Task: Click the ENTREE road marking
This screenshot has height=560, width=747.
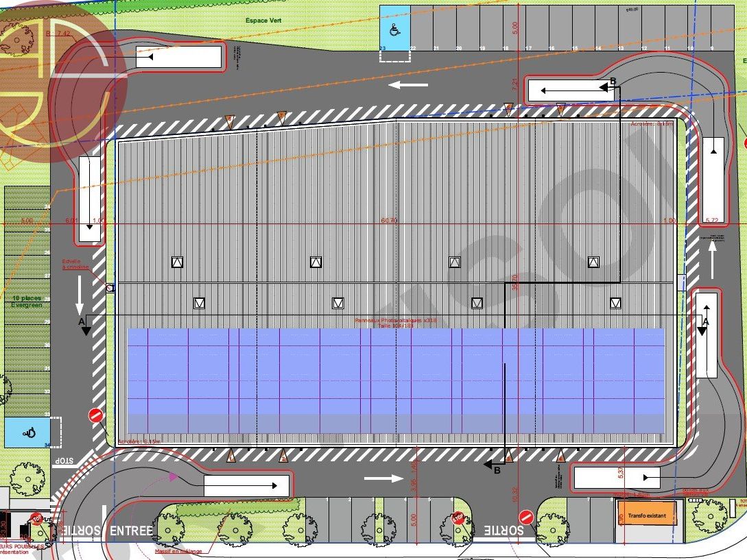Action: (x=132, y=531)
